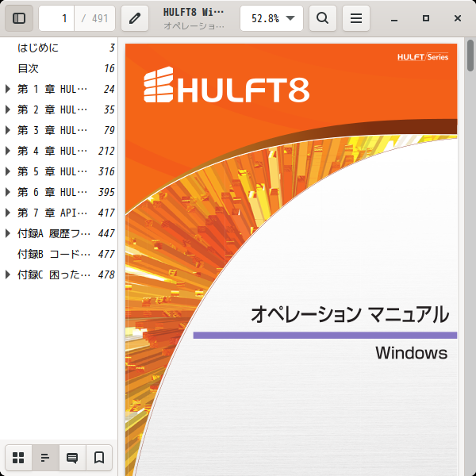The width and height of the screenshot is (476, 476).
Task: Expand the 付録A outline entry
Action: coord(8,233)
